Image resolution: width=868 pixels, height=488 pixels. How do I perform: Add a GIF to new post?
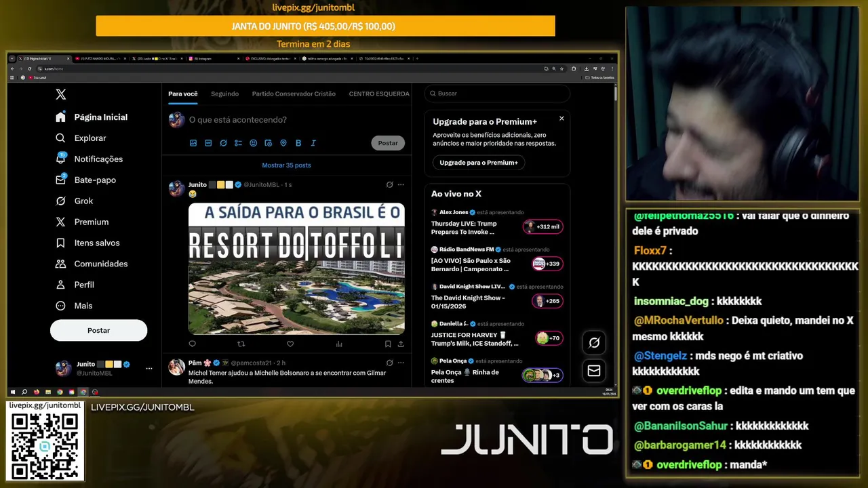[x=208, y=143]
